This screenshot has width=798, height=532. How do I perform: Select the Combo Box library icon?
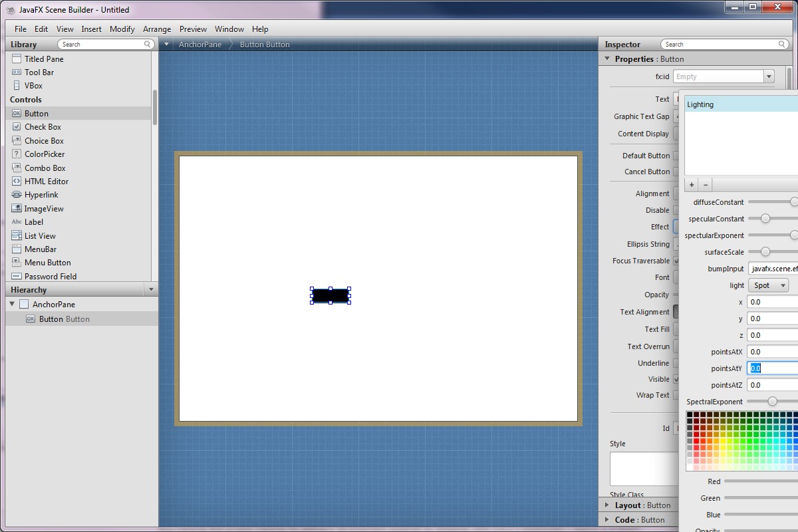(x=17, y=168)
